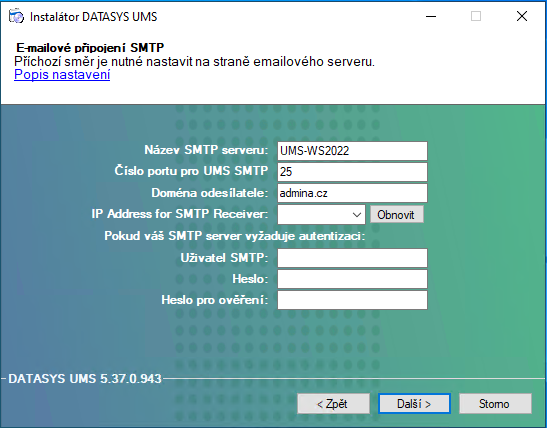547x428 pixels.
Task: Click the DATASYS UMS 5.37.0.943 version text
Action: pyautogui.click(x=85, y=379)
